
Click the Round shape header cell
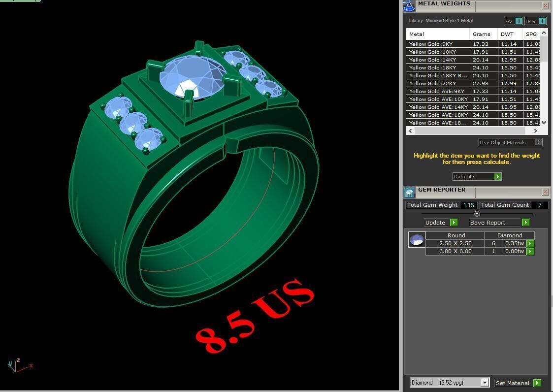(455, 235)
